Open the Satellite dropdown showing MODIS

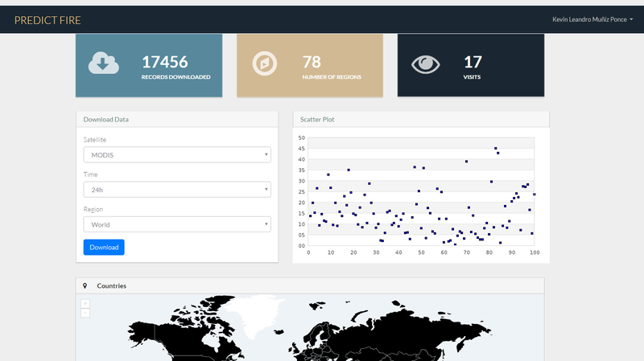(176, 154)
